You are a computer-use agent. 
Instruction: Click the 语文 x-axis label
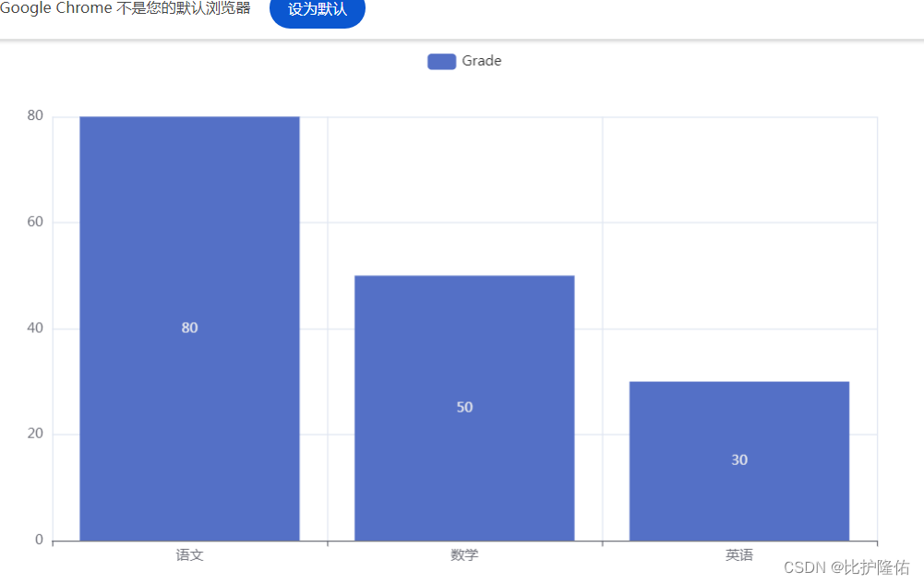[190, 555]
